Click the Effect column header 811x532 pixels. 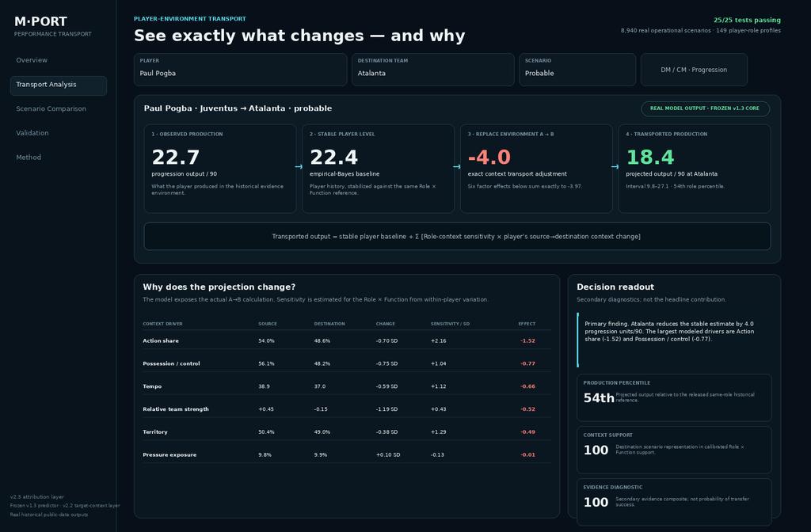click(x=527, y=324)
